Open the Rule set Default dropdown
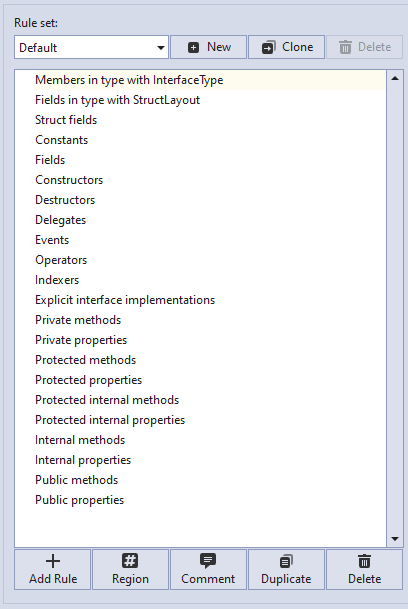Image resolution: width=408 pixels, height=609 pixels. [x=91, y=47]
